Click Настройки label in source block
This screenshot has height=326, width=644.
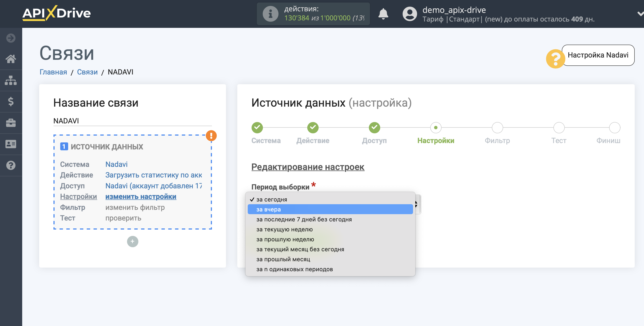(x=79, y=197)
